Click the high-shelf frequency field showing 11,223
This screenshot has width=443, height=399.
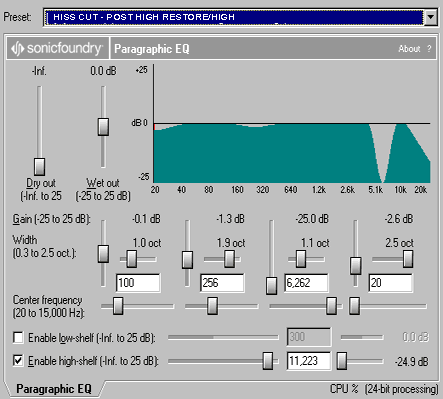pos(309,361)
